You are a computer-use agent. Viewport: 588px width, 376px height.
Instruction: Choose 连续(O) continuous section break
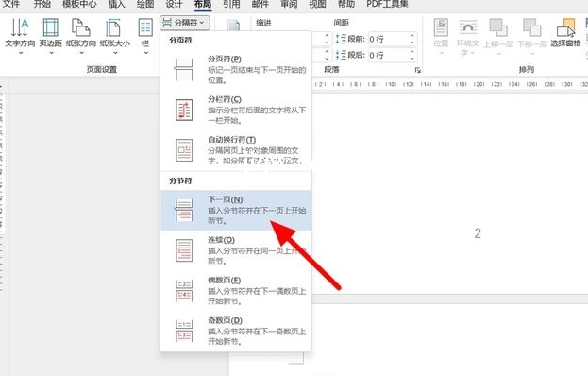pyautogui.click(x=236, y=250)
